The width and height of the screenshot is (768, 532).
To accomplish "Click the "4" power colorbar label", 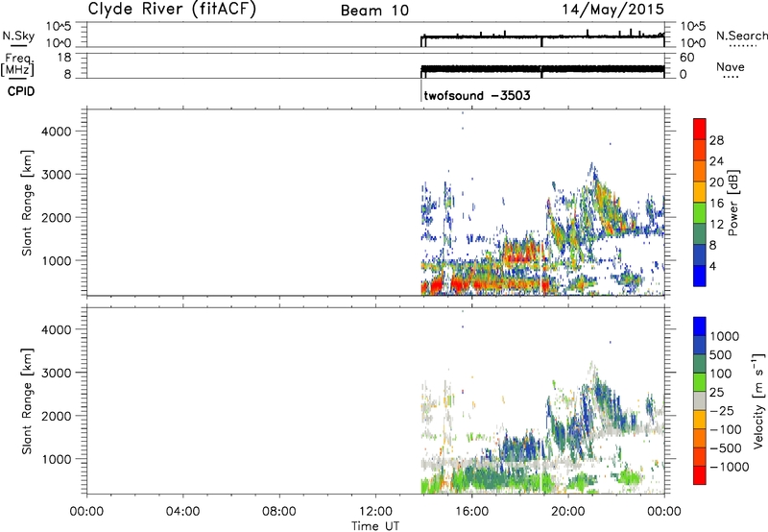I will 712,266.
